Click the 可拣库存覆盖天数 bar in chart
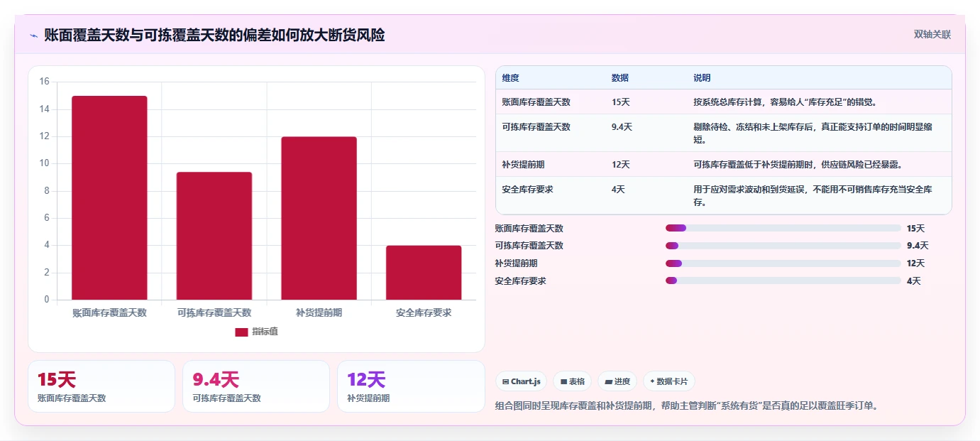980x441 pixels. pyautogui.click(x=214, y=236)
